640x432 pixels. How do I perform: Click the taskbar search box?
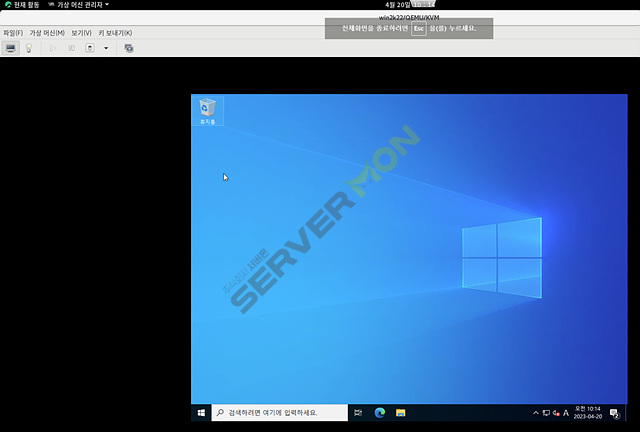pyautogui.click(x=280, y=413)
